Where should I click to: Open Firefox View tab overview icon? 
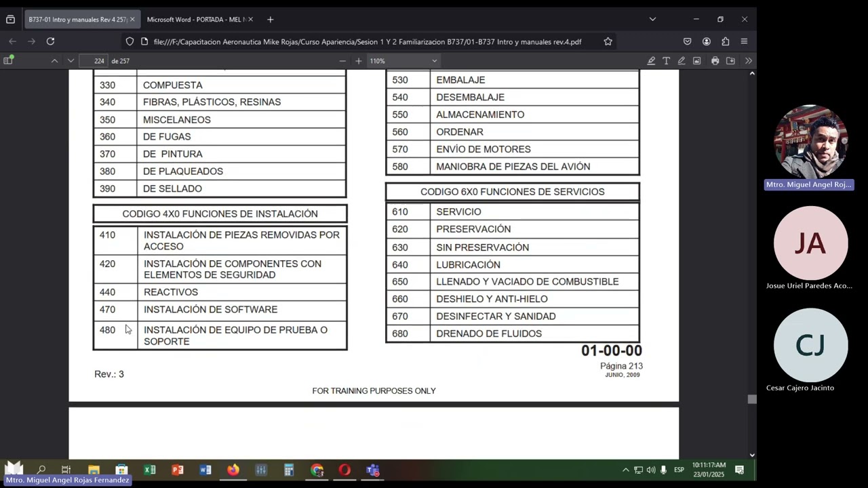pos(10,20)
